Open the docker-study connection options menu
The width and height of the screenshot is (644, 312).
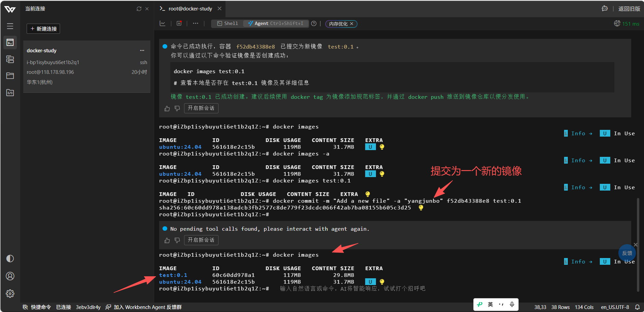[142, 51]
